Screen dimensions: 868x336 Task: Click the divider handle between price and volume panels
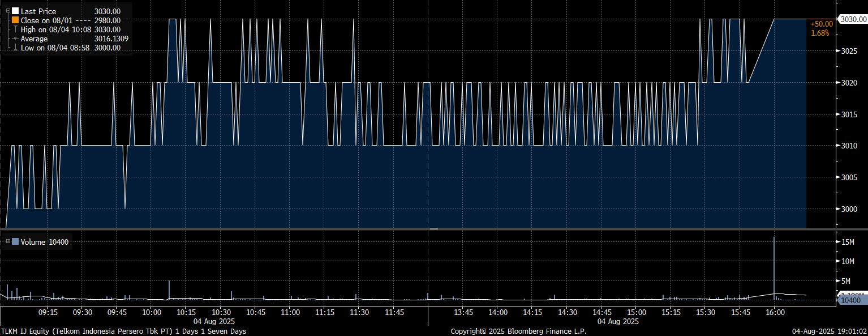tap(433, 229)
